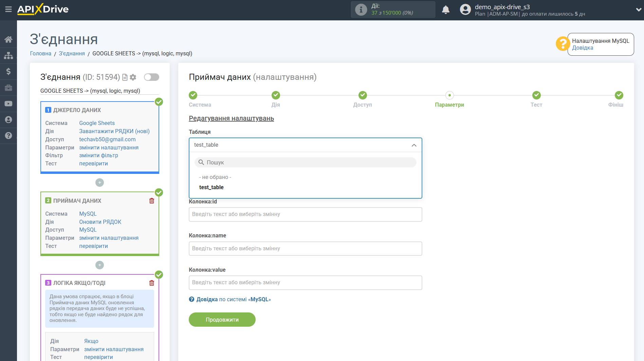This screenshot has height=361, width=644.
Task: Click змінити налаштування in Логіка block
Action: (x=114, y=349)
